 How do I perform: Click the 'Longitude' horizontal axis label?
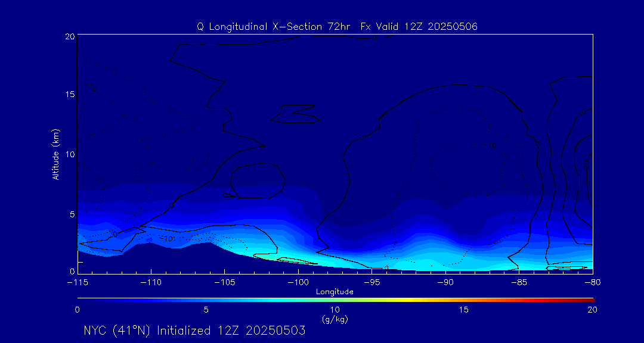click(x=335, y=292)
